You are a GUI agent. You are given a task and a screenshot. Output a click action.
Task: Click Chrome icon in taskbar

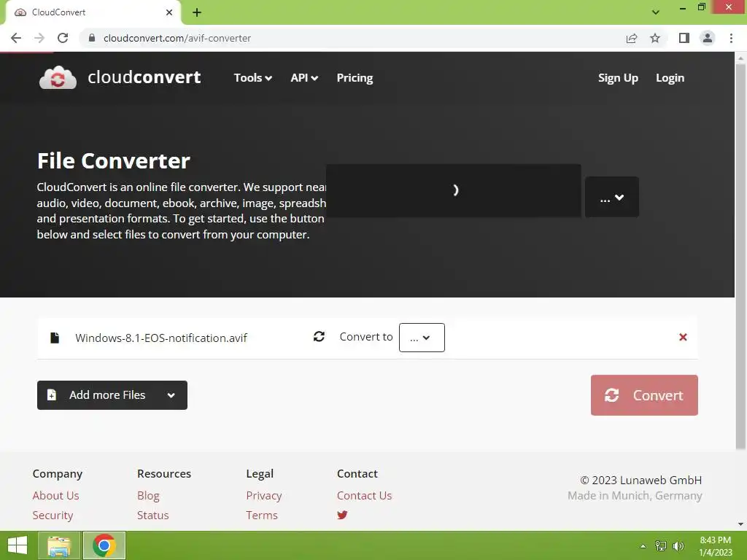pyautogui.click(x=104, y=545)
